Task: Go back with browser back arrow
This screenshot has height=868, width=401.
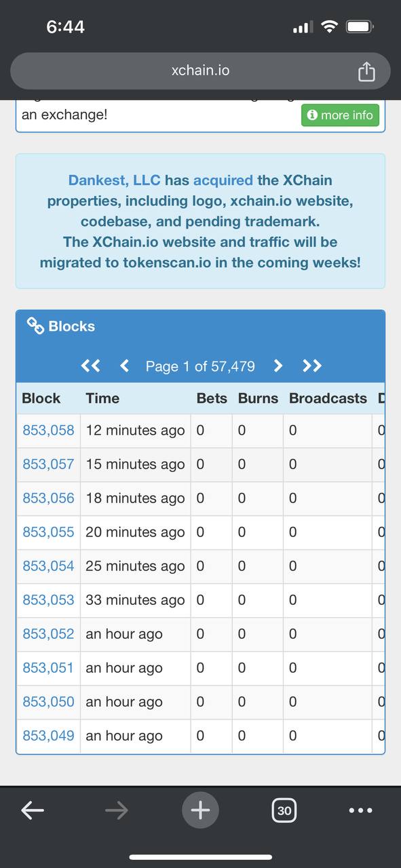Action: (33, 810)
